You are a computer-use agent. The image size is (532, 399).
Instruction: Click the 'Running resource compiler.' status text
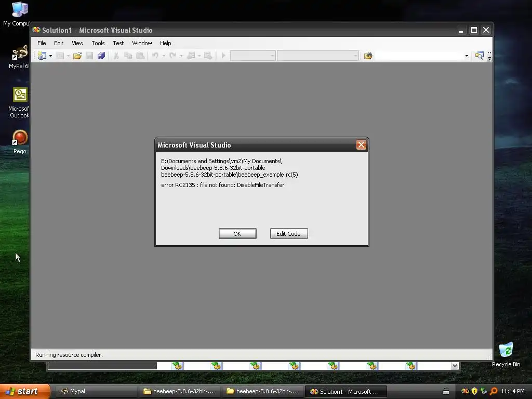69,355
